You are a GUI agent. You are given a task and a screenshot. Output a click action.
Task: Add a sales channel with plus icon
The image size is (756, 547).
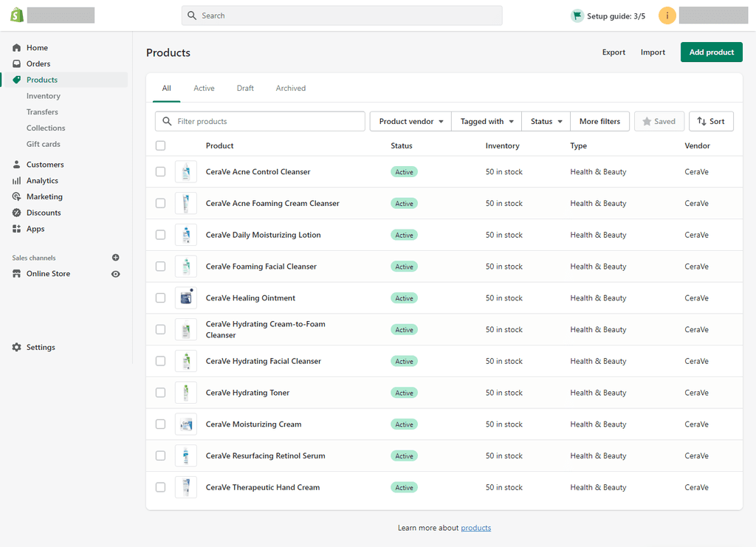coord(116,258)
